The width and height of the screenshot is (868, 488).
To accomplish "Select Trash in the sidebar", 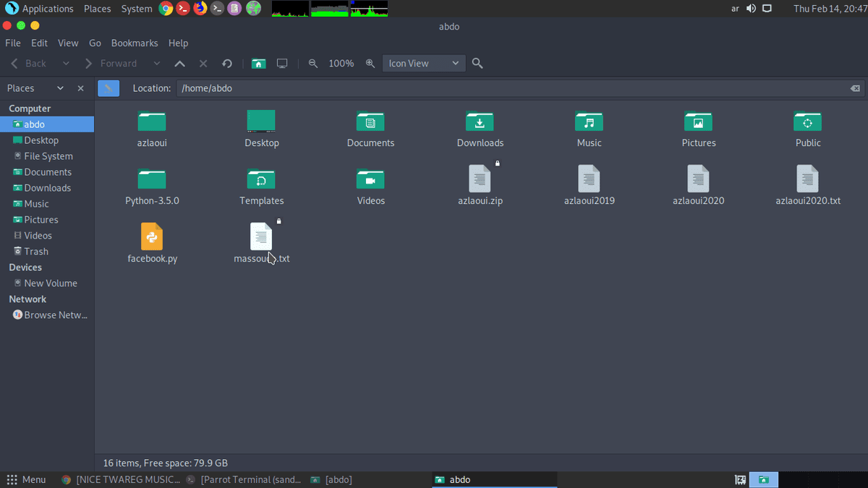I will coord(36,252).
